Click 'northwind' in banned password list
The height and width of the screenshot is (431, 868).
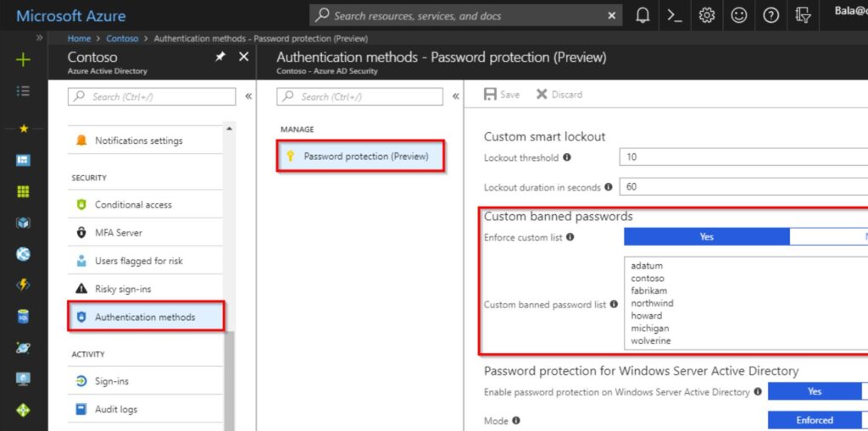coord(652,303)
